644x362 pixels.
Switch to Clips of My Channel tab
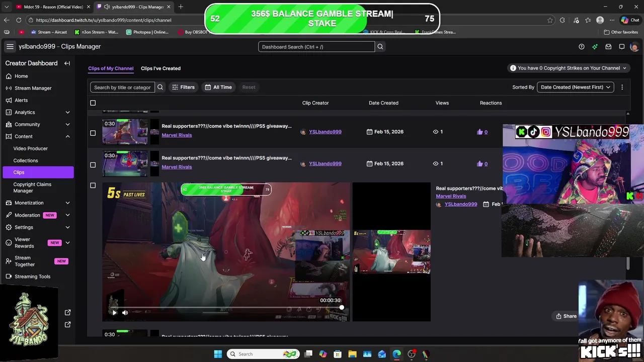[111, 68]
